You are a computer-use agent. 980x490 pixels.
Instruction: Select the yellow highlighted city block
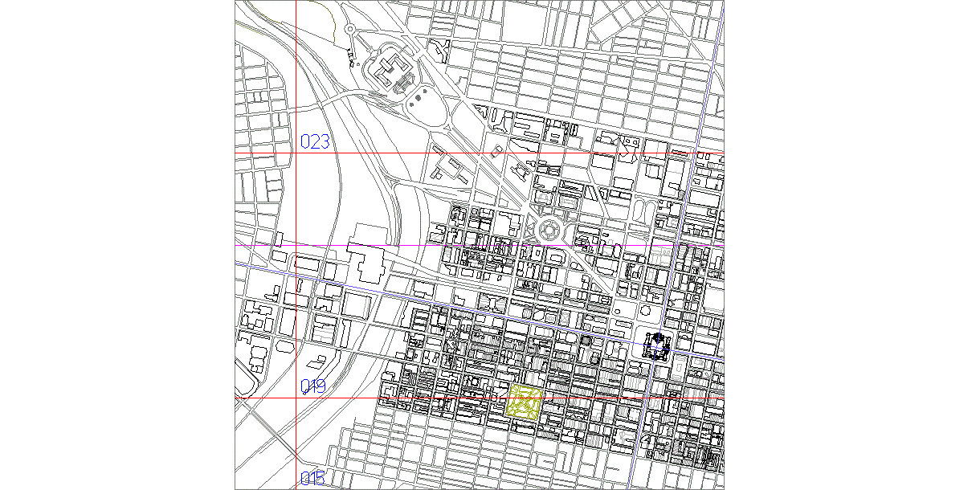(x=525, y=402)
